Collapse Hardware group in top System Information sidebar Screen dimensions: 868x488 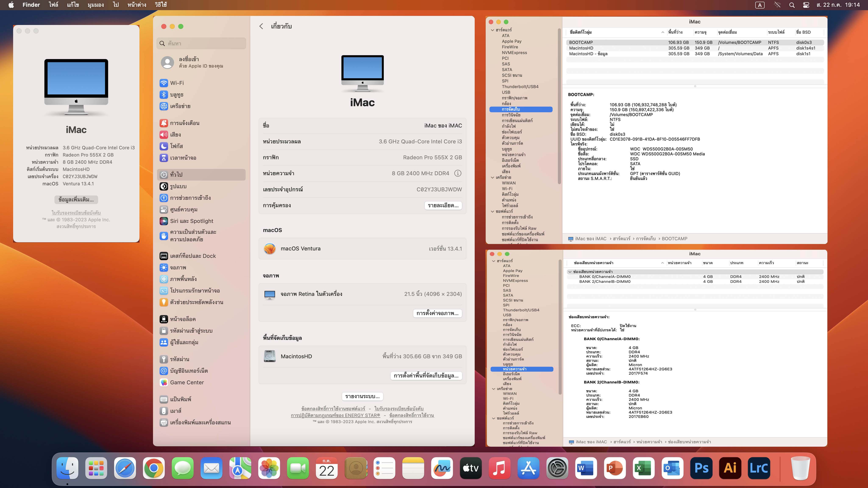[492, 30]
